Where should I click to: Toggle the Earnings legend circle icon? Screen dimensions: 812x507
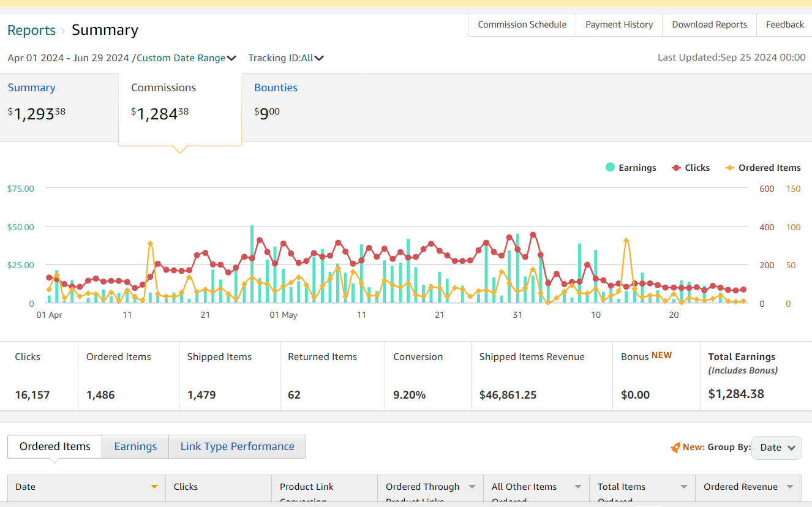pos(610,167)
